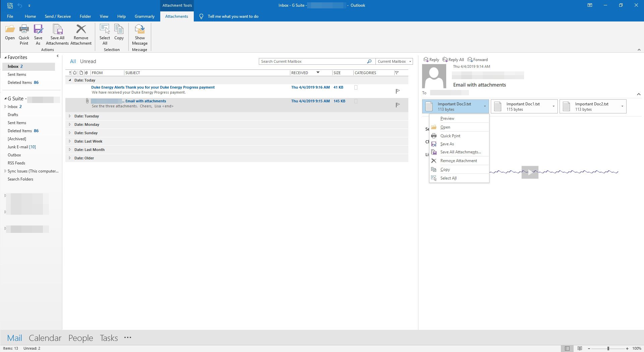This screenshot has width=644, height=352.
Task: Show only Unread messages
Action: [x=88, y=61]
